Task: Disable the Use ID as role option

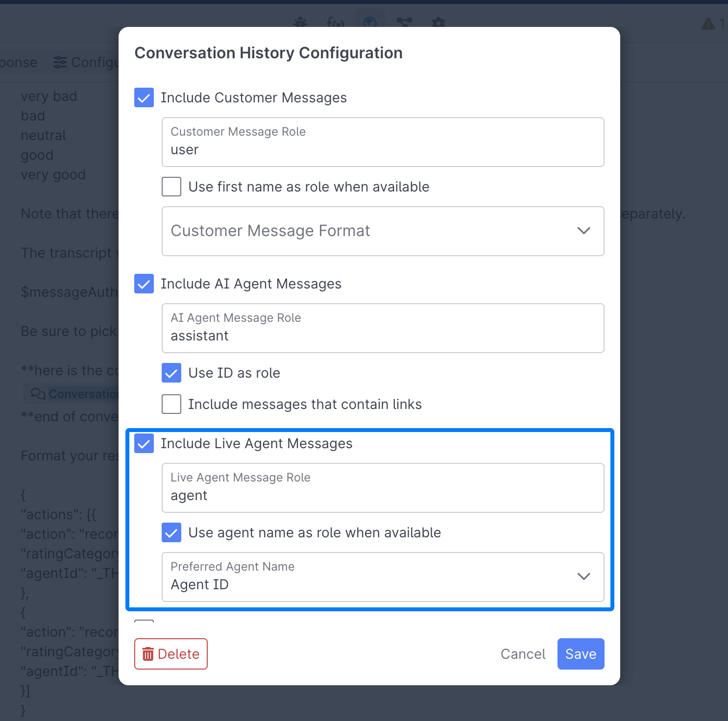Action: pyautogui.click(x=171, y=373)
